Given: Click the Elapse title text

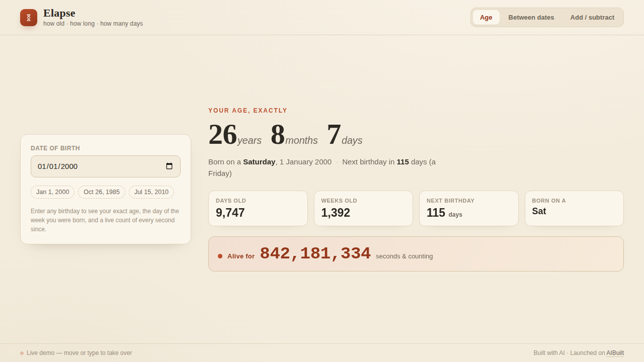Looking at the screenshot, I should [x=59, y=13].
